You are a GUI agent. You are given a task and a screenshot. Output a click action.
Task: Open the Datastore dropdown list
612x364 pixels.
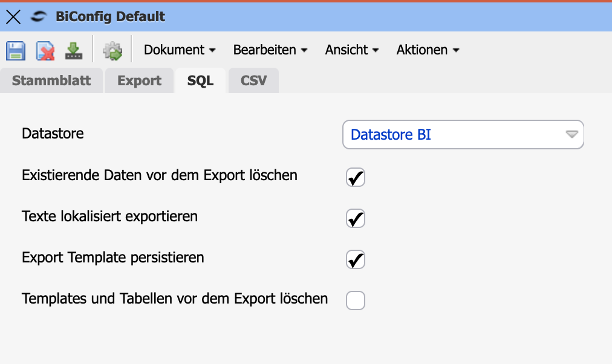click(x=571, y=134)
